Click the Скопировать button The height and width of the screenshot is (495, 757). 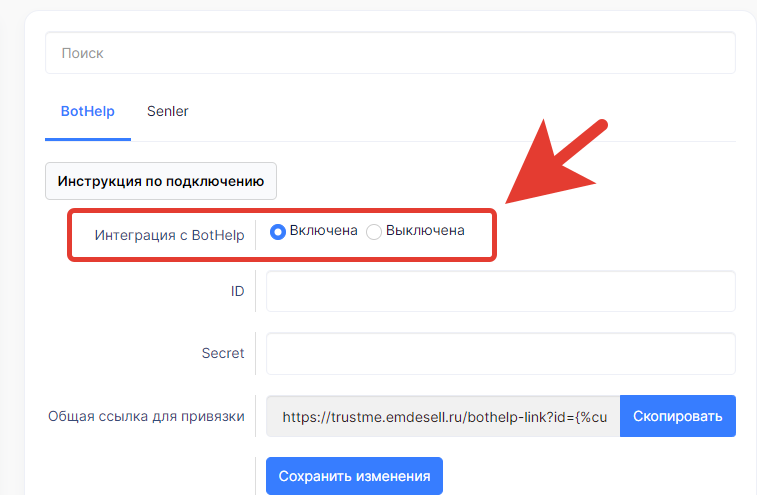[678, 416]
